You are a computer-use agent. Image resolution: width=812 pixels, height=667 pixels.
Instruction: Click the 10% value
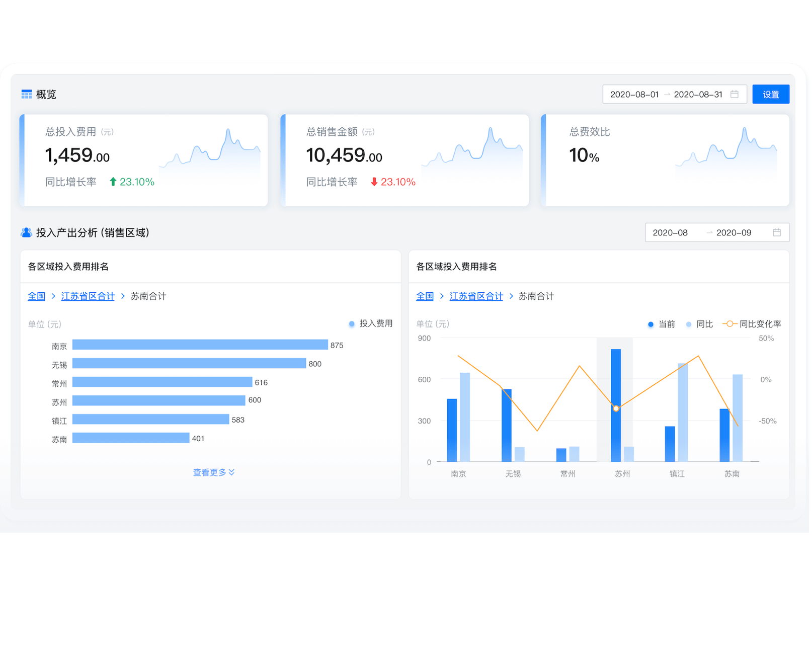click(584, 155)
